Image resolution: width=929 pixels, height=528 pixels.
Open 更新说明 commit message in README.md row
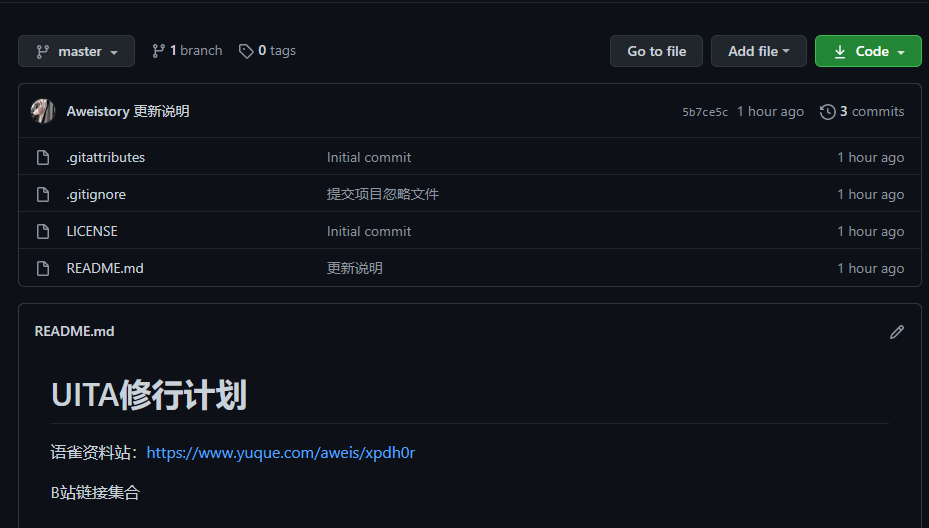(x=354, y=268)
